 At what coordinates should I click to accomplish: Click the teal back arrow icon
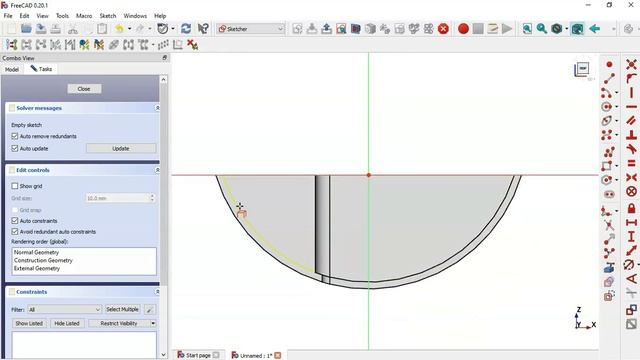pyautogui.click(x=595, y=29)
